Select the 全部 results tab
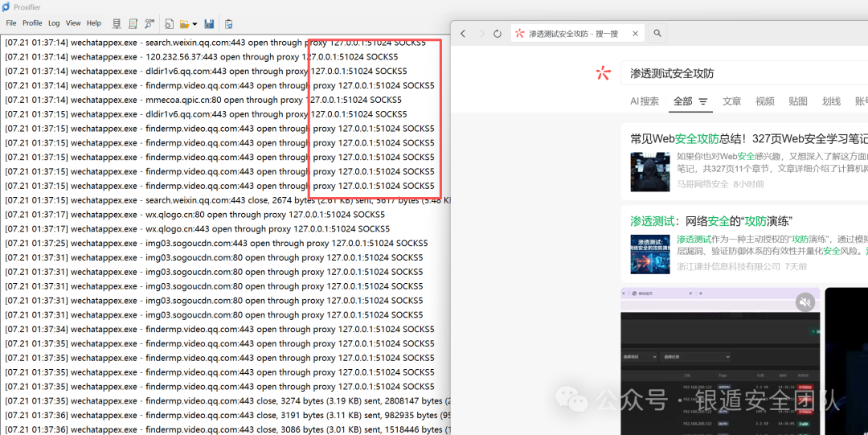 (x=682, y=101)
